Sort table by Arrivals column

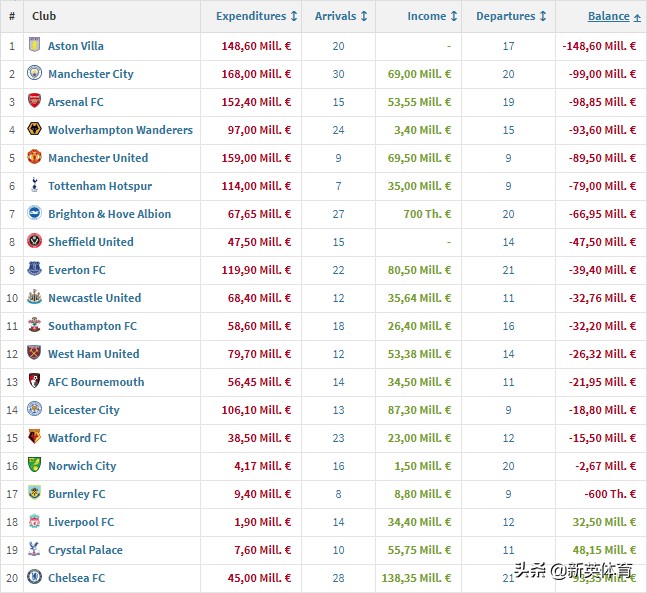tap(341, 16)
